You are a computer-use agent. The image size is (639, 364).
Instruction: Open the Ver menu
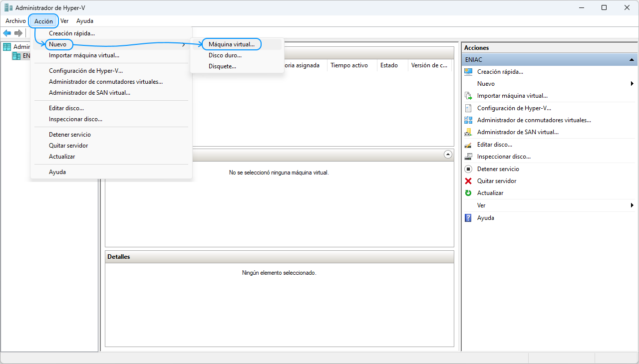pos(64,21)
